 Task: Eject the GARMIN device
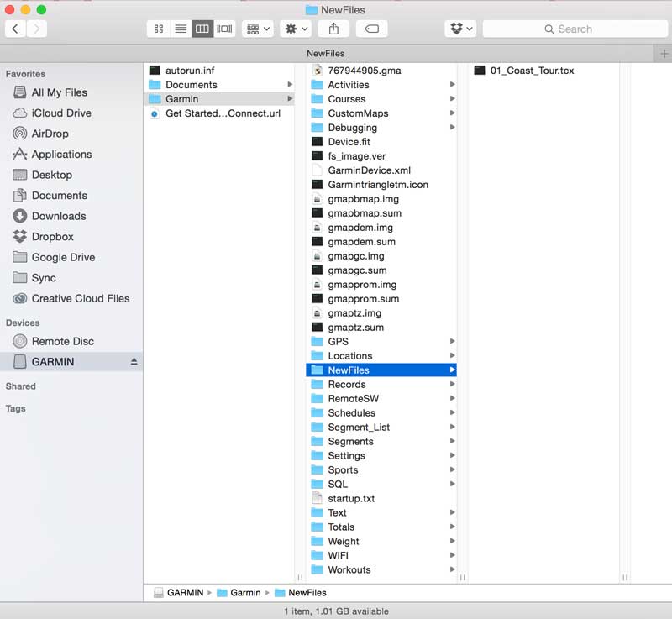point(134,361)
